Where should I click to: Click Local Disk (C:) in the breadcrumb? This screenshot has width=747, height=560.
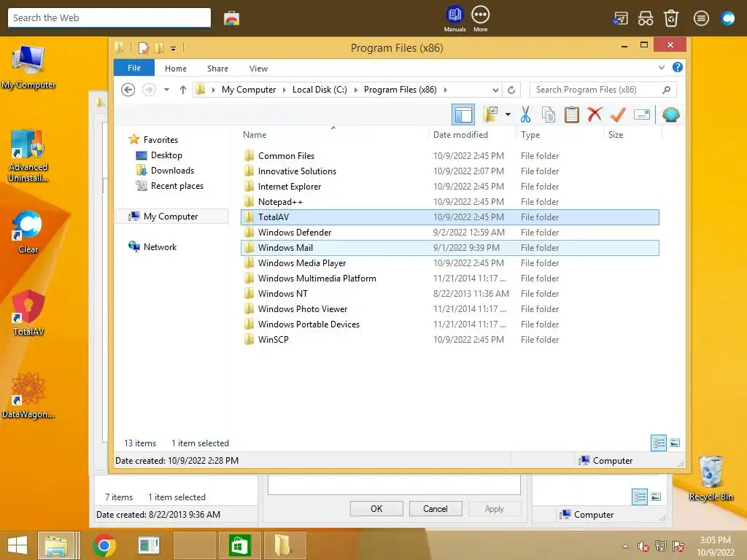click(x=320, y=90)
